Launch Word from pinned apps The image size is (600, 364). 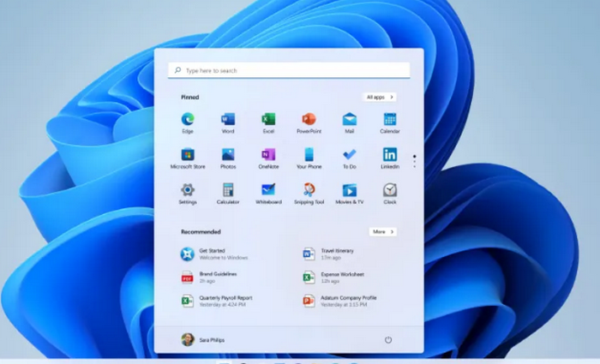click(228, 122)
